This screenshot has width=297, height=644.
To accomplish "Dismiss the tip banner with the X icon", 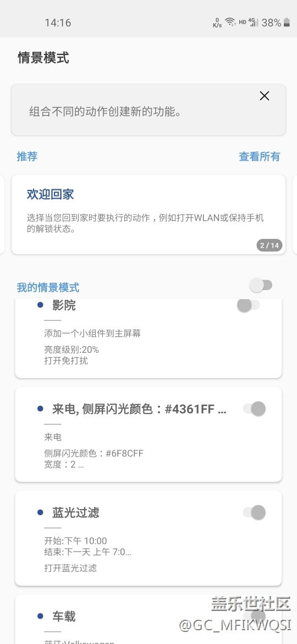I will 265,96.
